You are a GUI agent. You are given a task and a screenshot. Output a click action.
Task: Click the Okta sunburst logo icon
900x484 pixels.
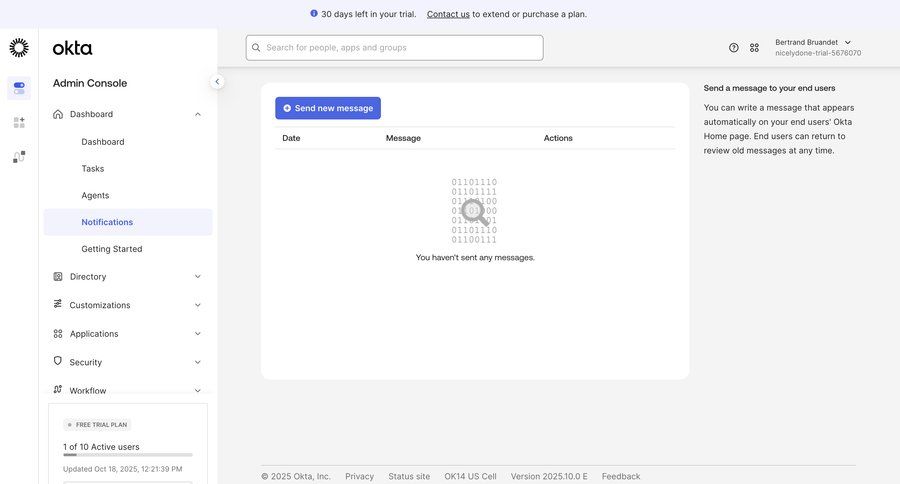tap(19, 48)
